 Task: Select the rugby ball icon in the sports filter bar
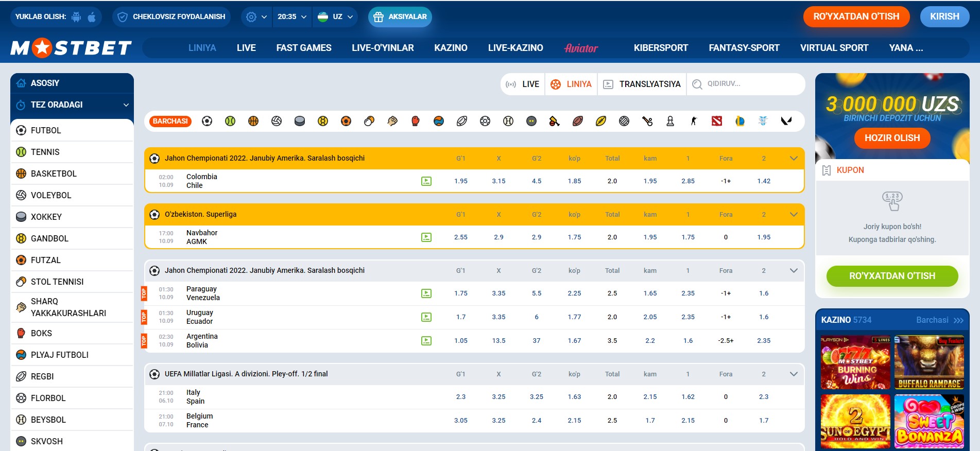point(462,121)
